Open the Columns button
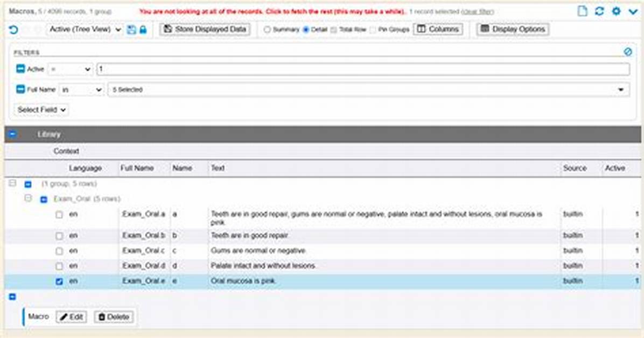The height and width of the screenshot is (338, 644). tap(438, 29)
